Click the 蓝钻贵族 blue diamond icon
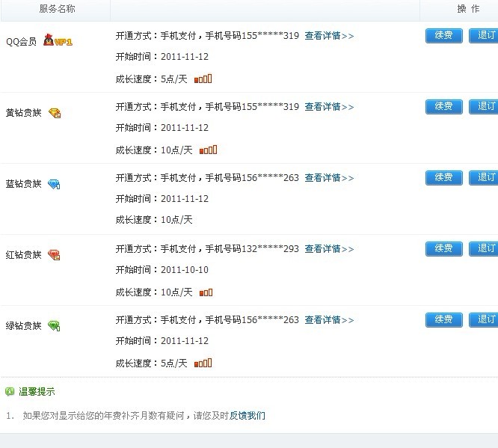Image resolution: width=498 pixels, height=448 pixels. coord(54,184)
